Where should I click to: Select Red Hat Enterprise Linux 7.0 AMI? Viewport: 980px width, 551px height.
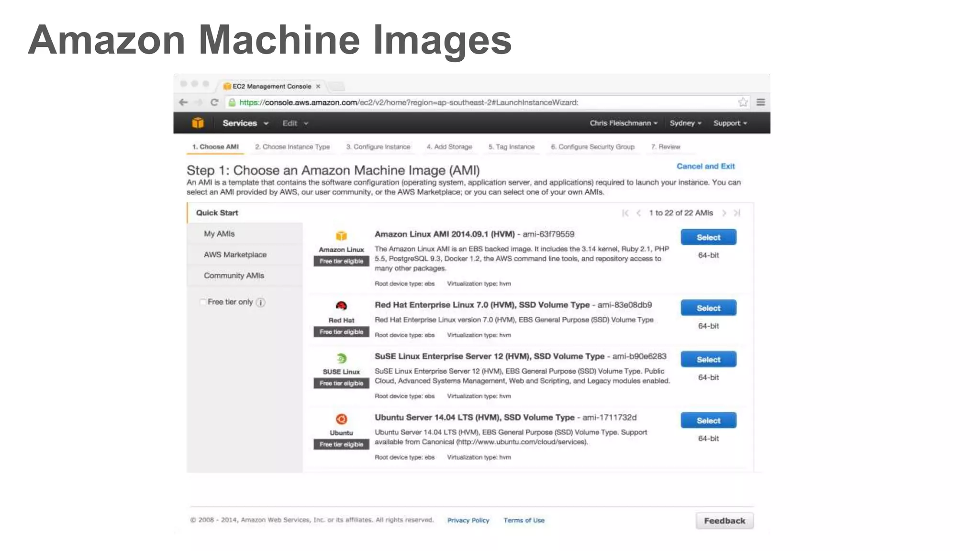(708, 308)
